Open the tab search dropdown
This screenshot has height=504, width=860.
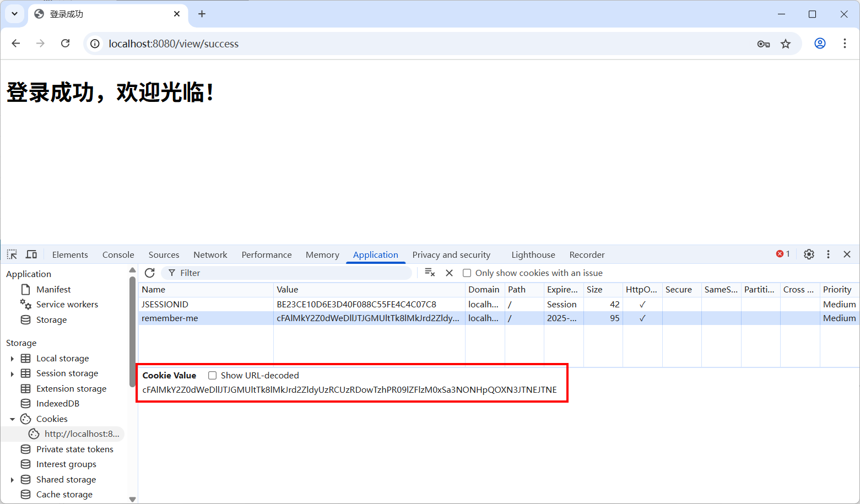pyautogui.click(x=15, y=14)
